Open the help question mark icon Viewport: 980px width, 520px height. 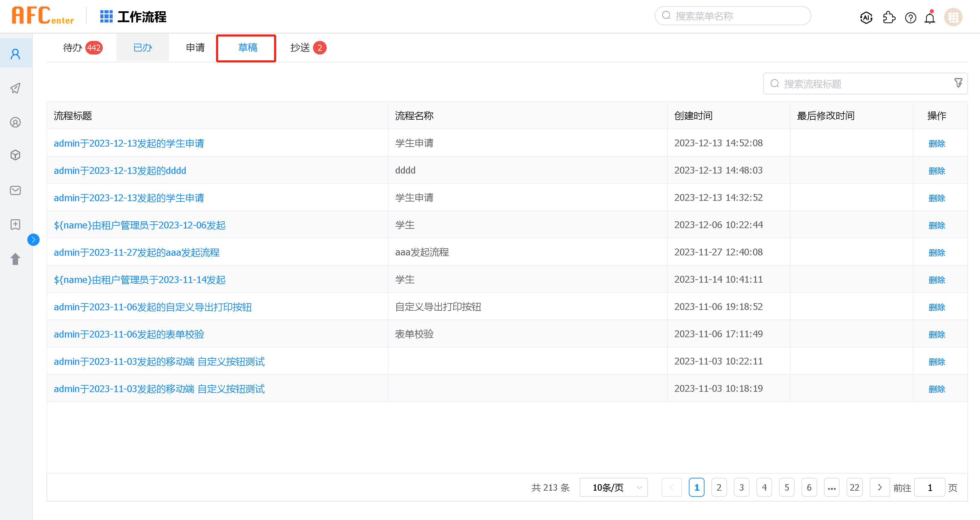pyautogui.click(x=911, y=17)
